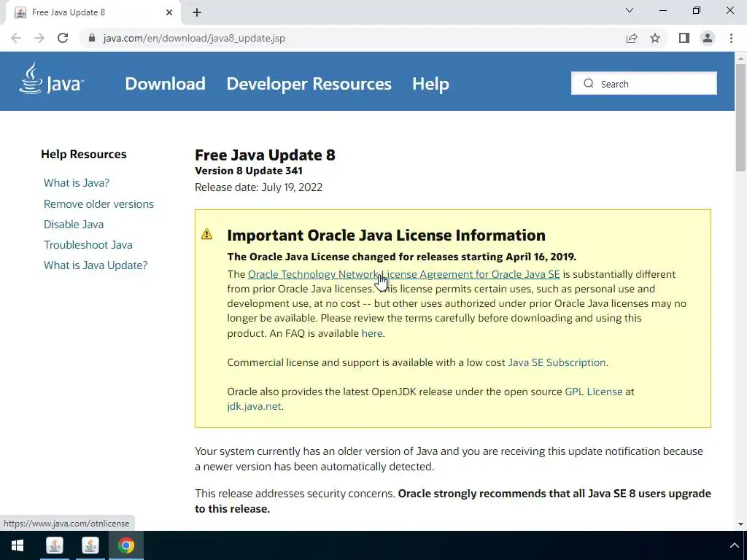This screenshot has width=747, height=560.
Task: Show hidden system tray icons
Action: click(734, 545)
